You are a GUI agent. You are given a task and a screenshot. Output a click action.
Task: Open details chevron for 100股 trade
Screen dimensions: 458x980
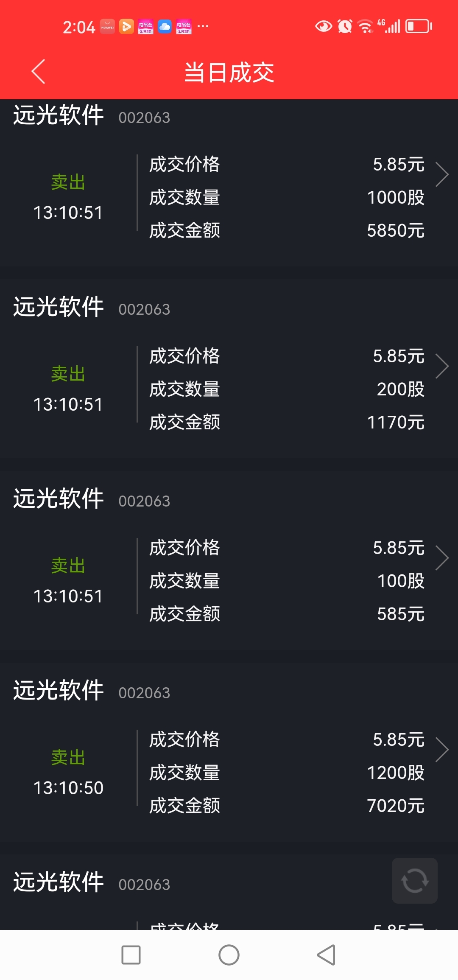(x=442, y=558)
